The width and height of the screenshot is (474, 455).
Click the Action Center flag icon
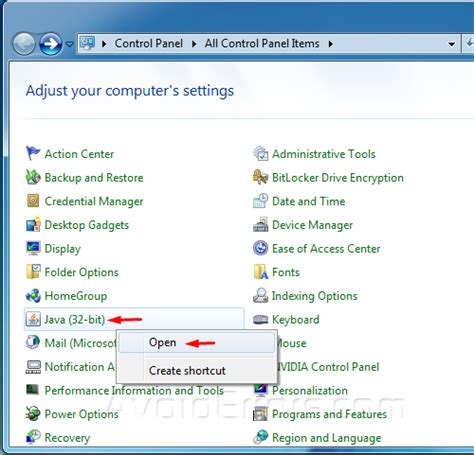[x=33, y=153]
